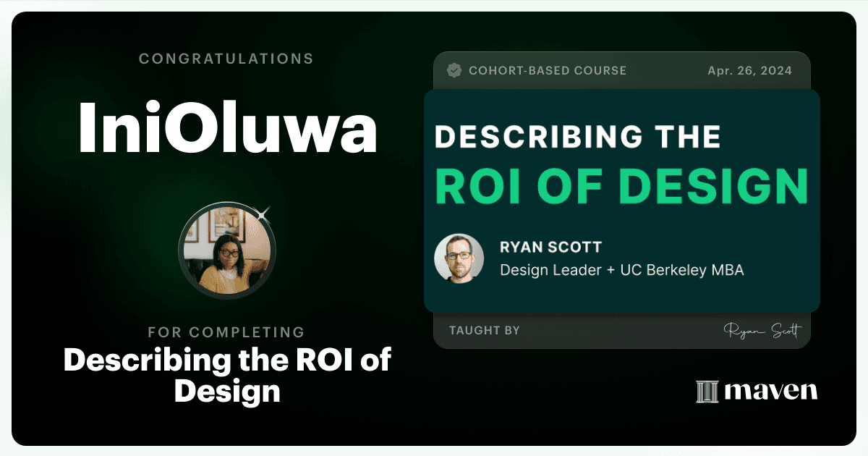Screen dimensions: 868x456
Task: Click the CONGRATULATIONS label
Action: pyautogui.click(x=226, y=58)
